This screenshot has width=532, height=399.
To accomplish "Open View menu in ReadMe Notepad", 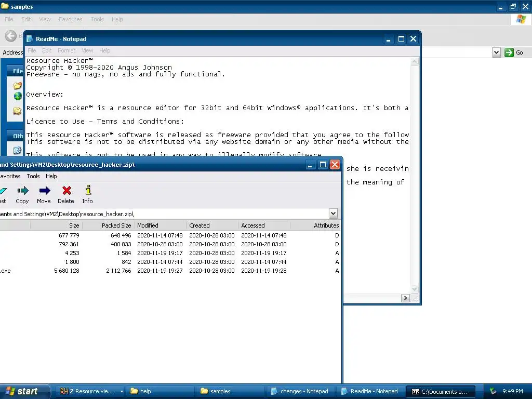I will coord(87,50).
